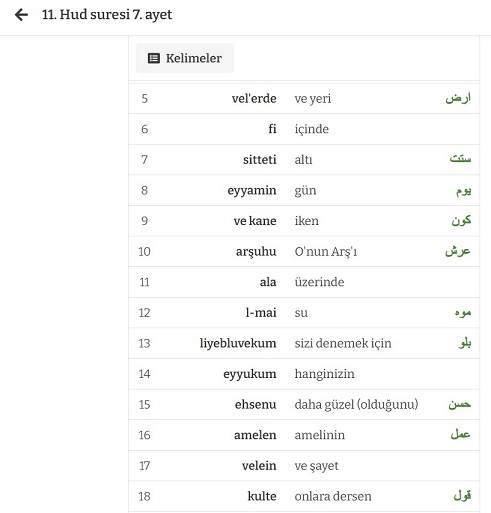
Task: Open the Kelimeler tab
Action: (x=185, y=58)
